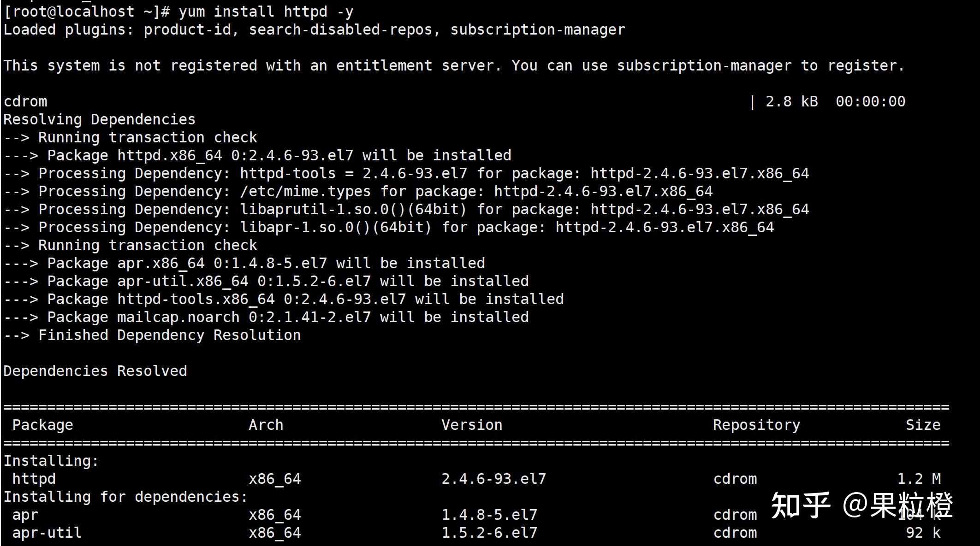Click the httpd row's 'x86_64' arch
The image size is (980, 546).
(275, 479)
